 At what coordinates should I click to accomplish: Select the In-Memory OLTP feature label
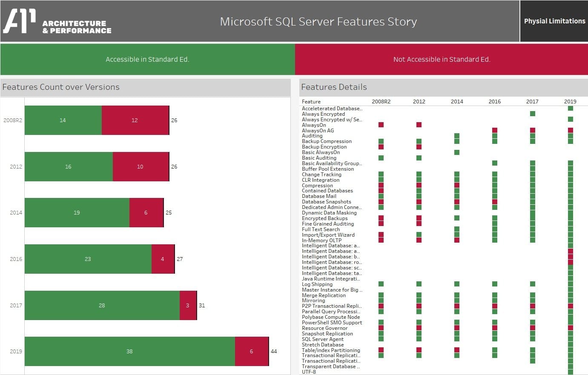pos(321,240)
